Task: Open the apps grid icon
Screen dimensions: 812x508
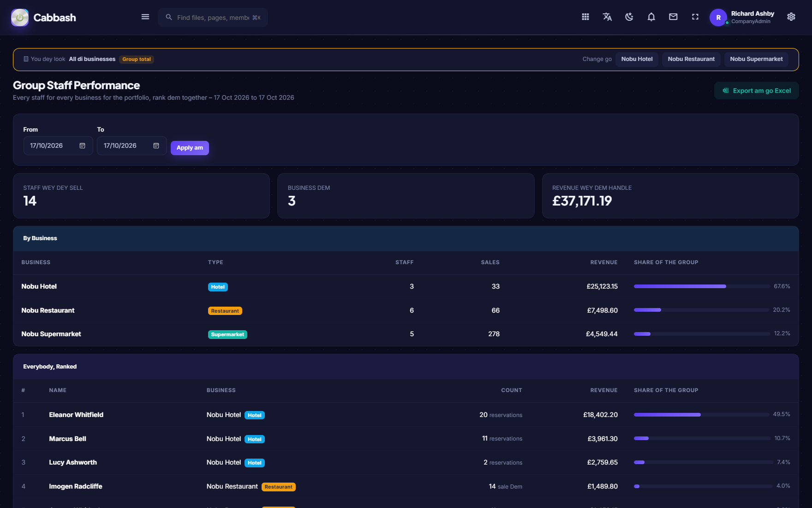Action: 585,17
